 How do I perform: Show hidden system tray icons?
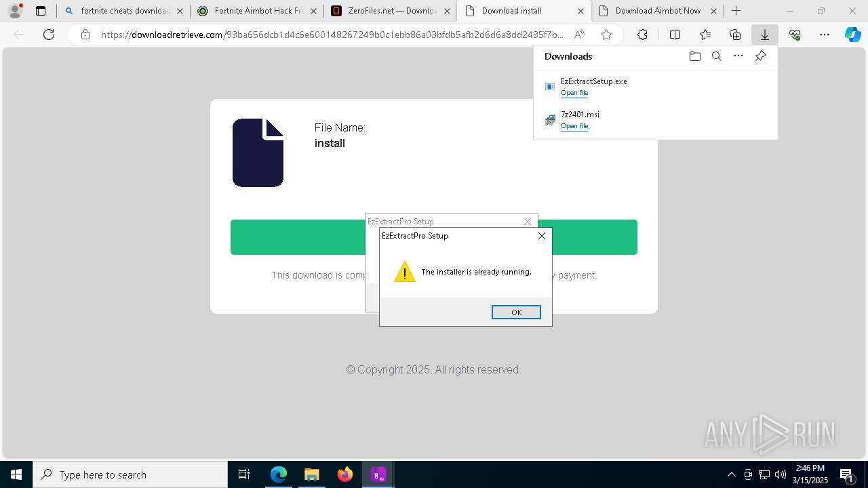tap(731, 474)
